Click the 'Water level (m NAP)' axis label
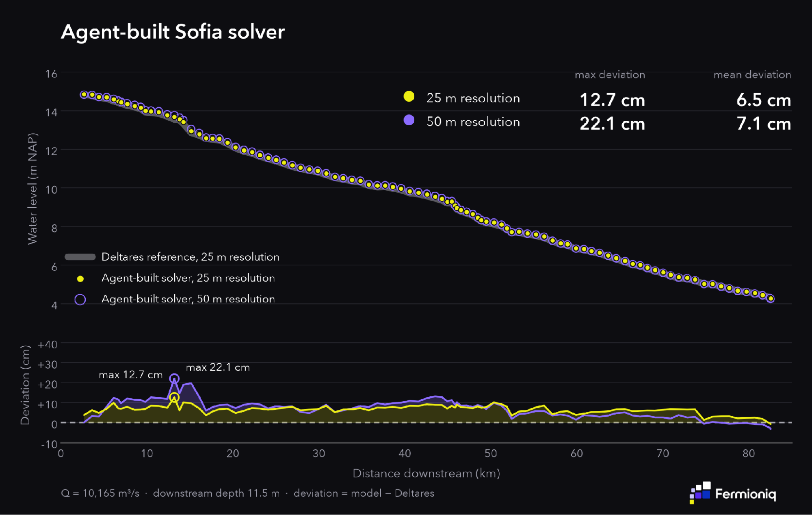The image size is (812, 515). coord(32,189)
